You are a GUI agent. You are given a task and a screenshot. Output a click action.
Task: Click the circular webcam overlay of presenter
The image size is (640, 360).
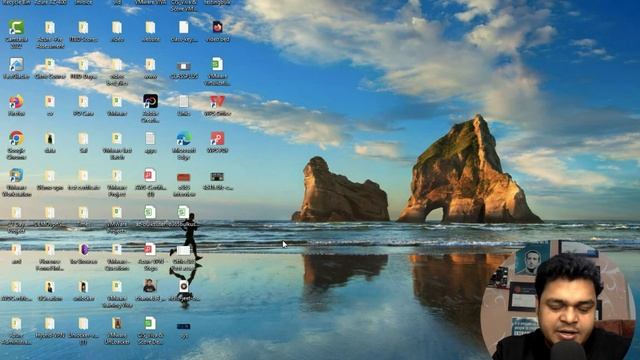pos(559,302)
